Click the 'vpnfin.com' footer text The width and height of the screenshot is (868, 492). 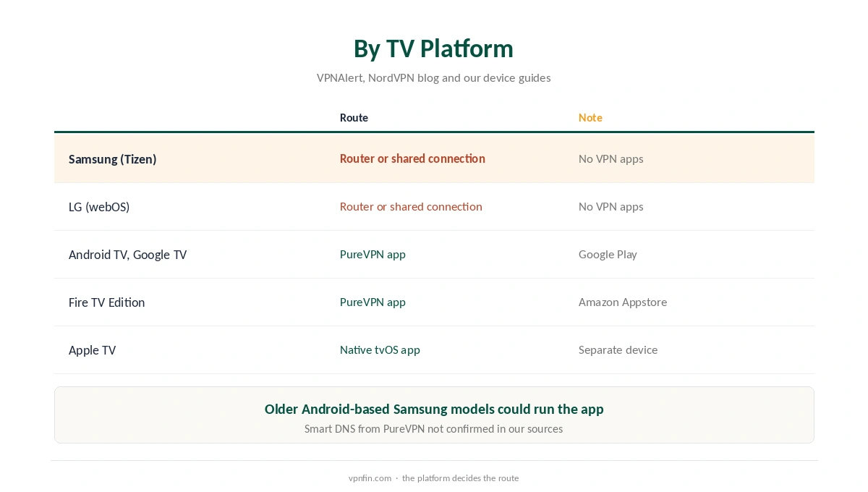pyautogui.click(x=370, y=478)
